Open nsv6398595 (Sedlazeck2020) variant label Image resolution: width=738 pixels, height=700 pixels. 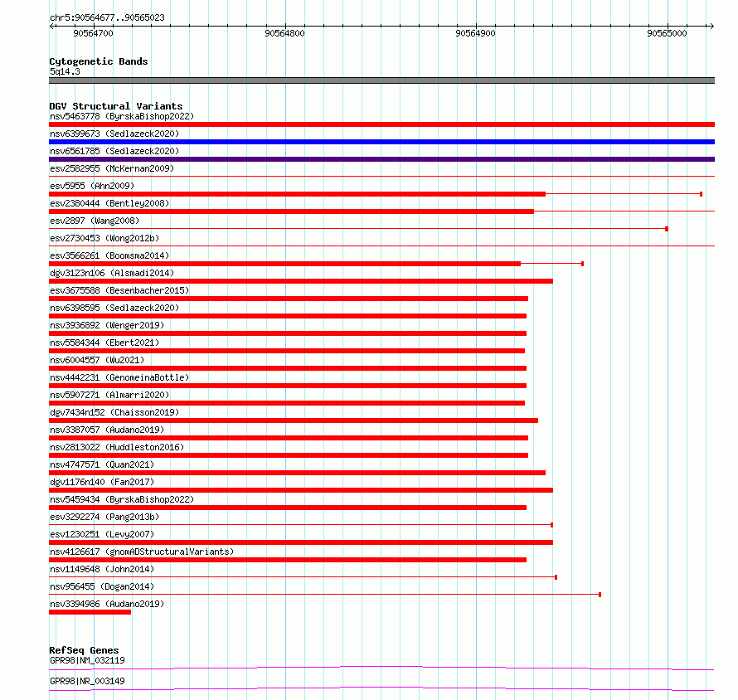[114, 308]
